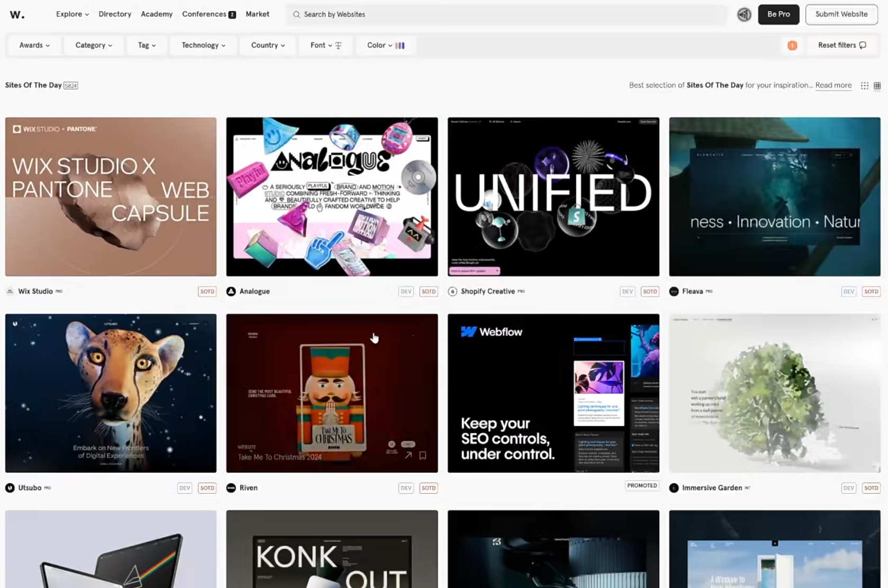Open the UNIFIED Shopify thumbnail
The width and height of the screenshot is (888, 588).
point(554,197)
